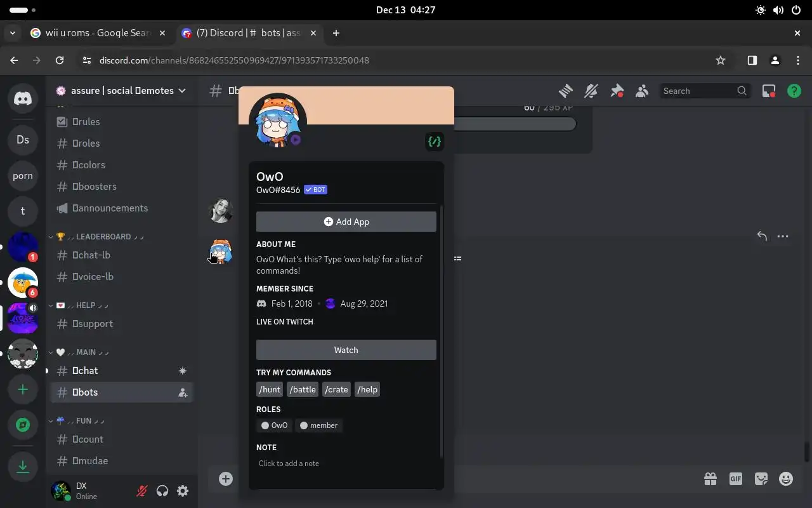Screen dimensions: 812x508
Task: Switch to the wii u roms Google Search tab
Action: pyautogui.click(x=98, y=33)
